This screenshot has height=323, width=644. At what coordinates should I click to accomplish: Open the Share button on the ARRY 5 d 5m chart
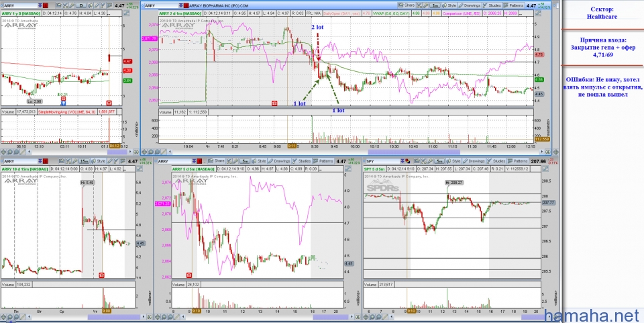(x=216, y=160)
